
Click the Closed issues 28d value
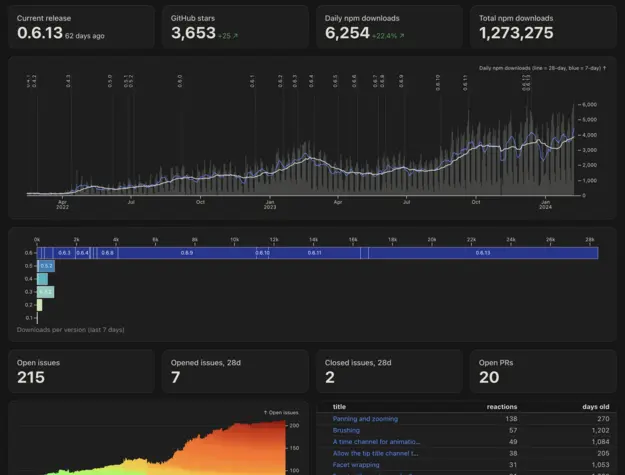coord(331,378)
